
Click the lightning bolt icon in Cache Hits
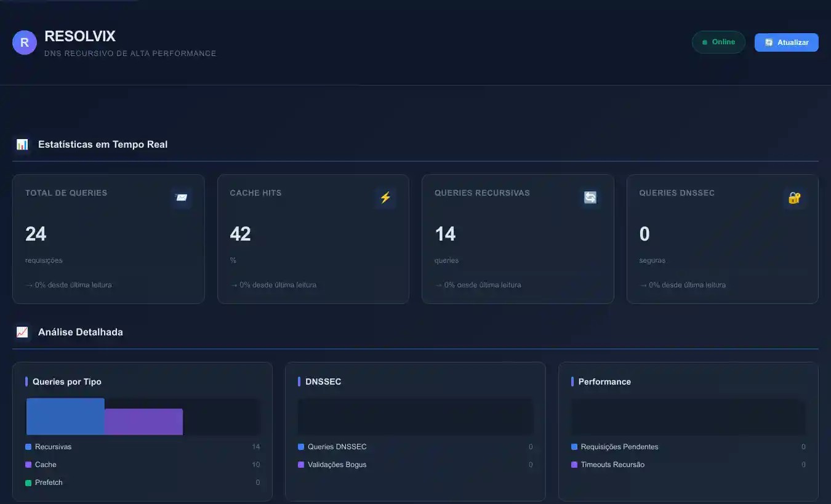385,198
